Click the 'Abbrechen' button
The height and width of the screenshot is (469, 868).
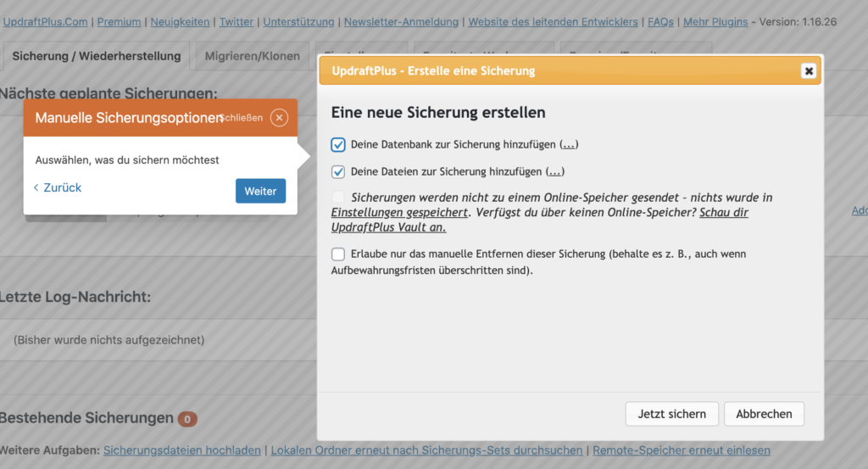(764, 414)
